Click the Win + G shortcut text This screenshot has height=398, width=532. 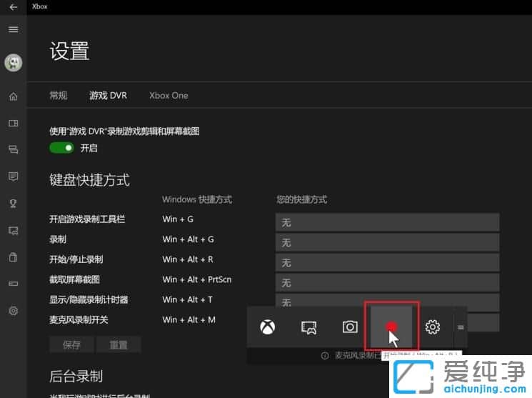coord(178,219)
